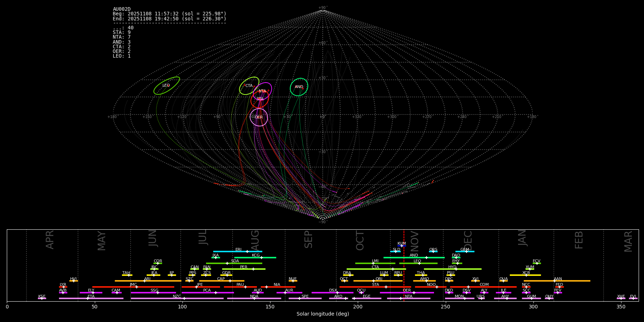Image resolution: width=644 pixels, height=322 pixels.
Task: Click the 'STA: 9' count in the legend
Action: [x=122, y=33]
